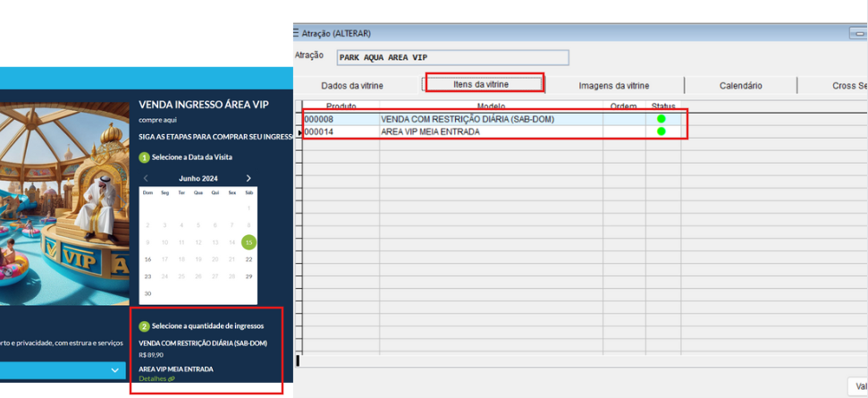The image size is (868, 398).
Task: Choose June 22 on the calendar
Action: point(249,259)
